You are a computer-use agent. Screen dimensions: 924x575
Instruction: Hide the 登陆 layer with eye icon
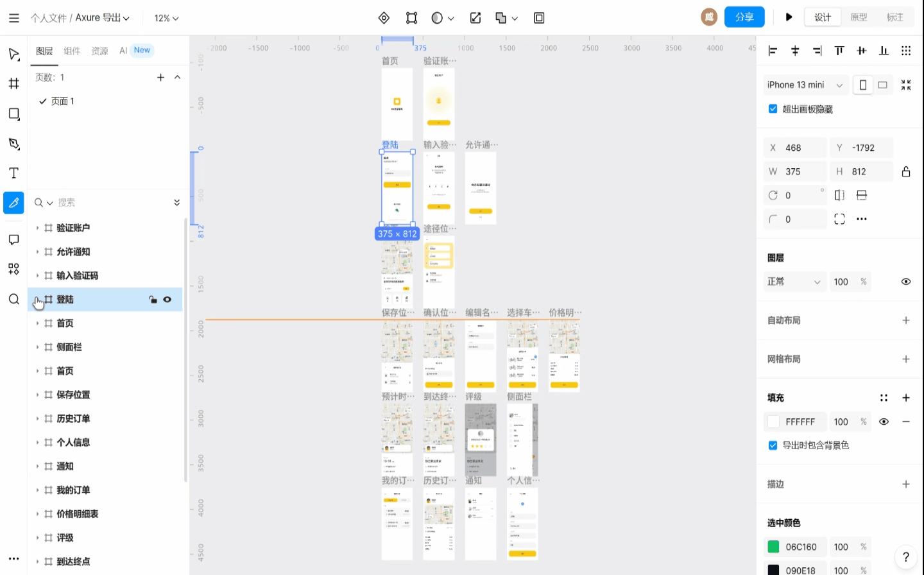coord(167,300)
